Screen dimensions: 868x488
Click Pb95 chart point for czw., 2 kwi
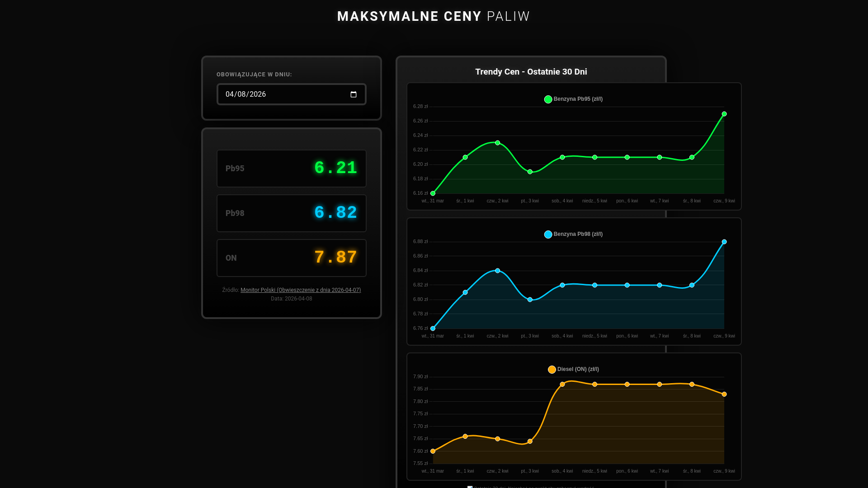(x=497, y=143)
